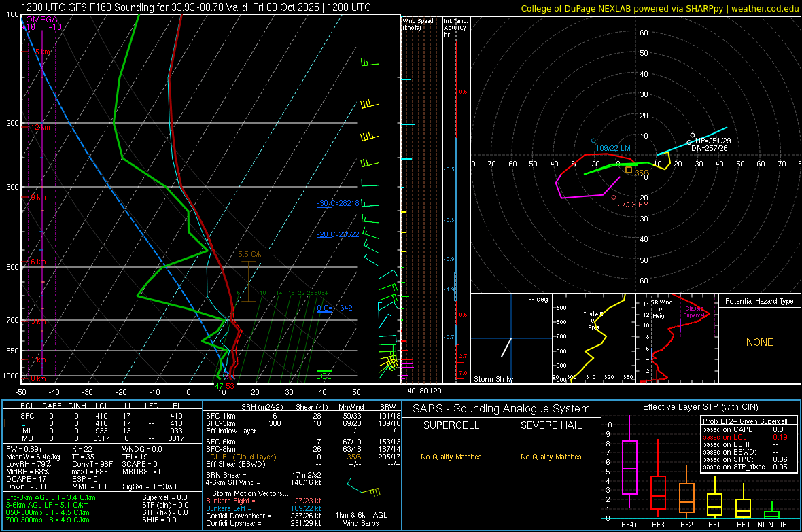Click the 1km & 6km wind barb symbol
802x532 pixels.
pyautogui.click(x=363, y=487)
